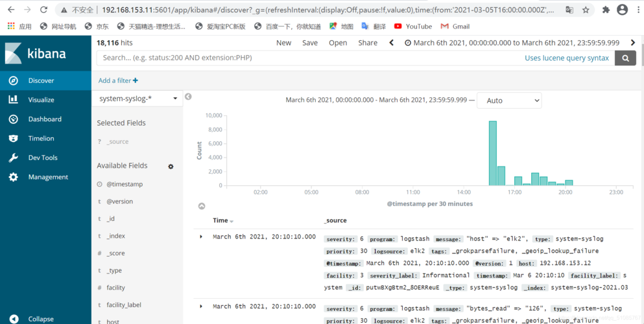Image resolution: width=644 pixels, height=324 pixels.
Task: Click the tallest histogram bar near 15:30
Action: [x=492, y=154]
